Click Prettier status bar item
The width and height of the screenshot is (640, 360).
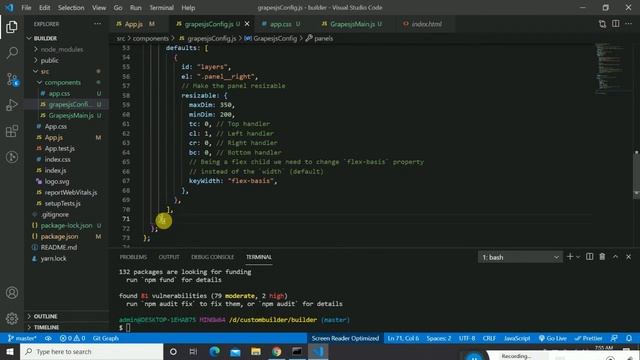click(x=588, y=338)
